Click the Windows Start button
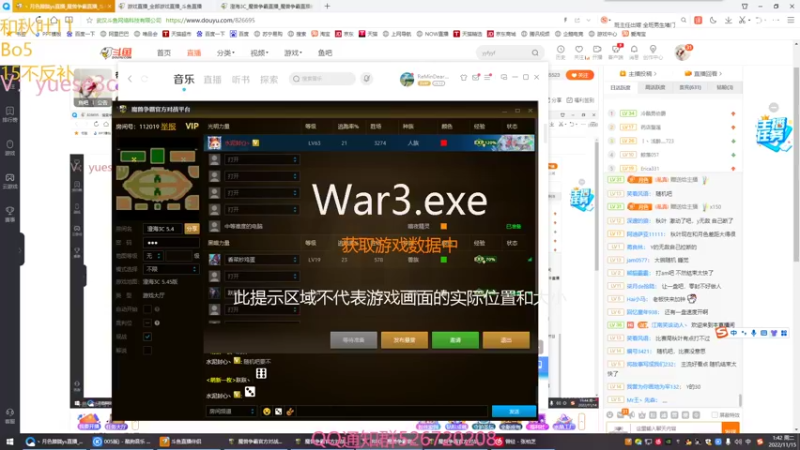The width and height of the screenshot is (800, 450). (x=9, y=441)
